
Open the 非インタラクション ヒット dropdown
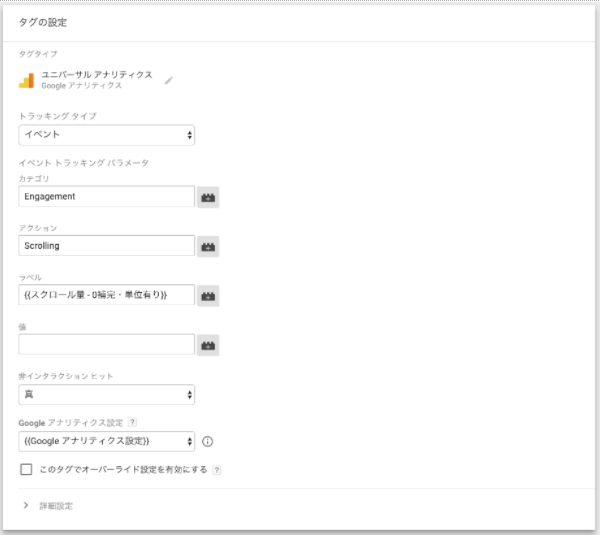pos(106,395)
